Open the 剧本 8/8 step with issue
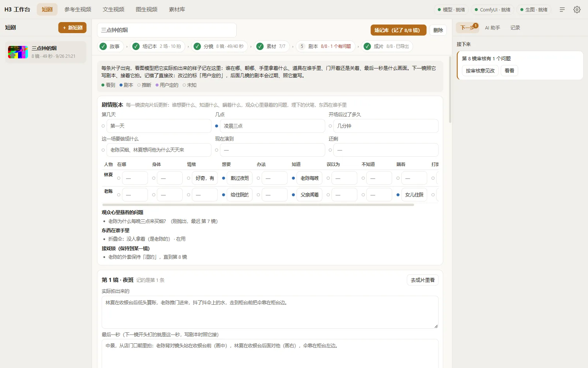This screenshot has height=368, width=588. point(326,46)
